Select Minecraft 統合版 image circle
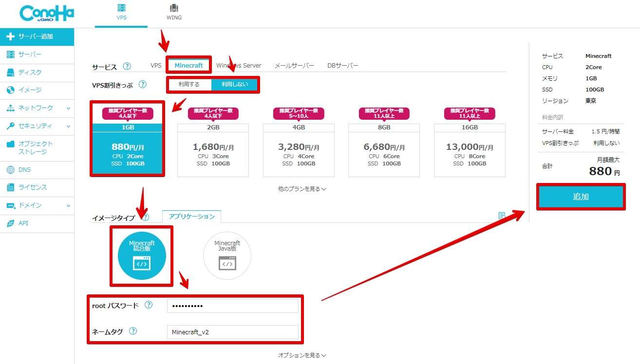This screenshot has width=640, height=364. [142, 256]
